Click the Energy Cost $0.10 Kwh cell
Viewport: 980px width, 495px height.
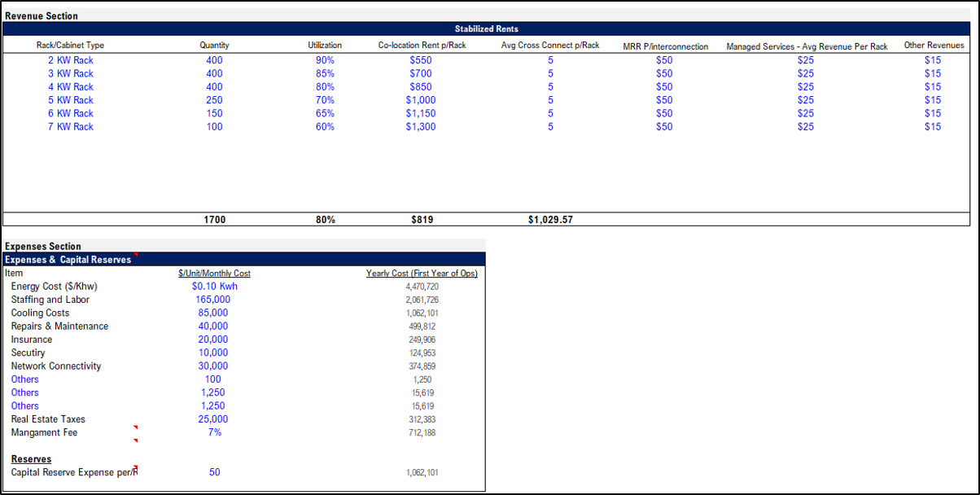[215, 286]
